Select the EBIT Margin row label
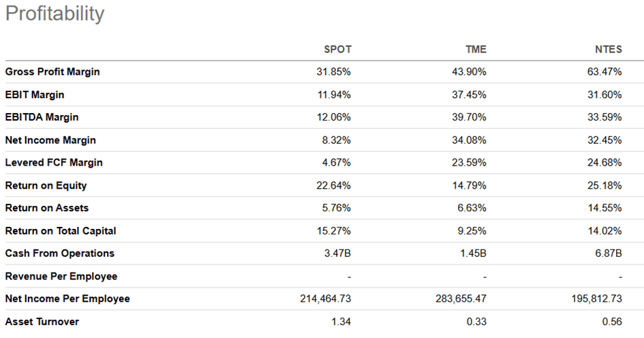The height and width of the screenshot is (338, 644). [35, 95]
